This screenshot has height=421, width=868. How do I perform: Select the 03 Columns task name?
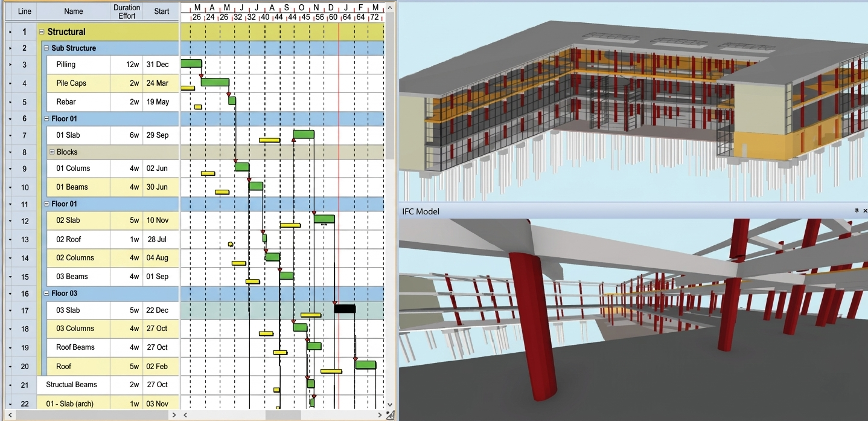click(x=75, y=329)
